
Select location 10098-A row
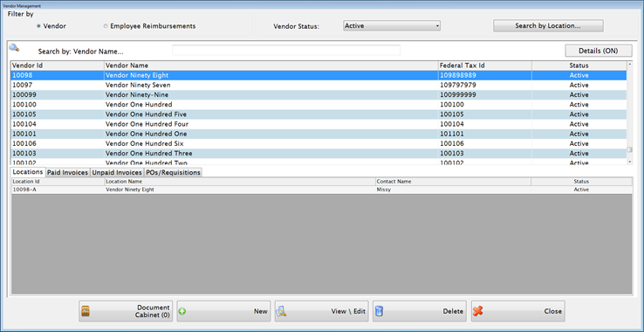point(322,190)
